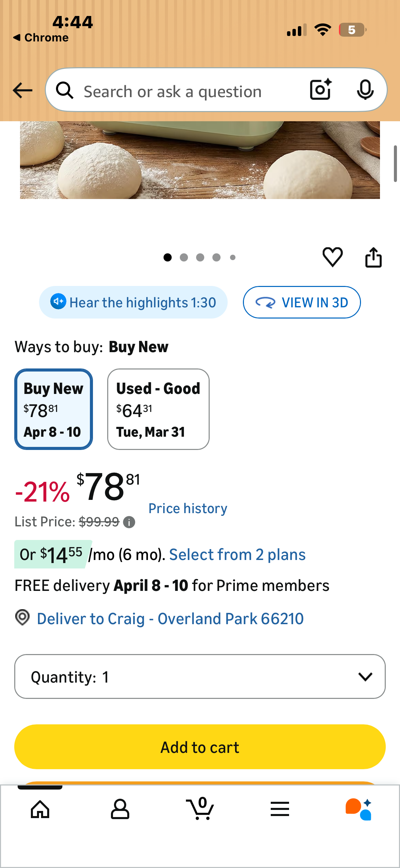This screenshot has height=868, width=400.
Task: Open camera lens search icon
Action: tap(321, 90)
